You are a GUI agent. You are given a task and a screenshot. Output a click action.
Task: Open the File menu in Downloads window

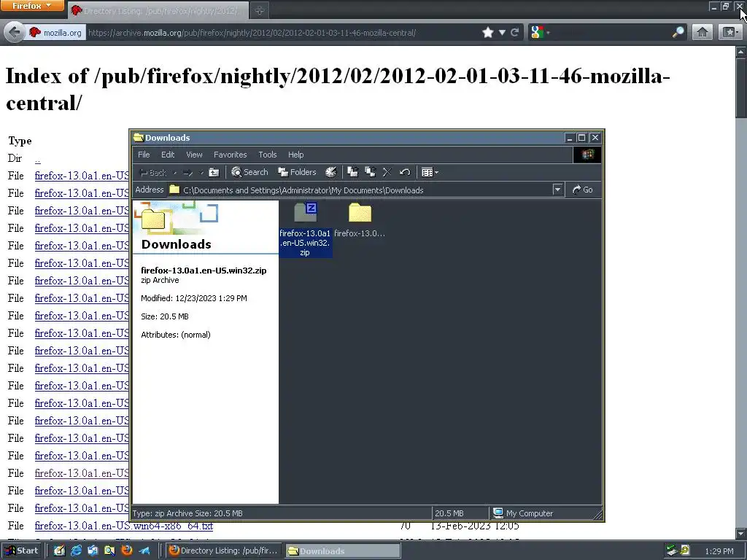144,155
